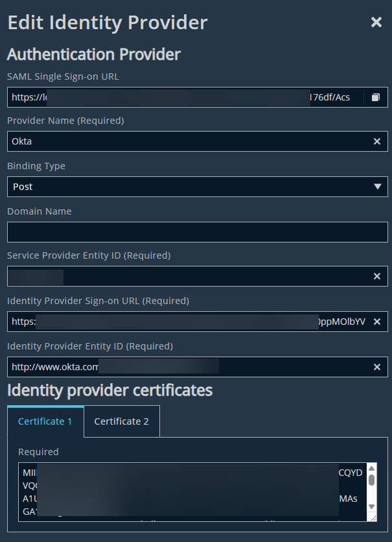This screenshot has width=392, height=542.
Task: Click the Authentication Provider heading
Action: 94,54
